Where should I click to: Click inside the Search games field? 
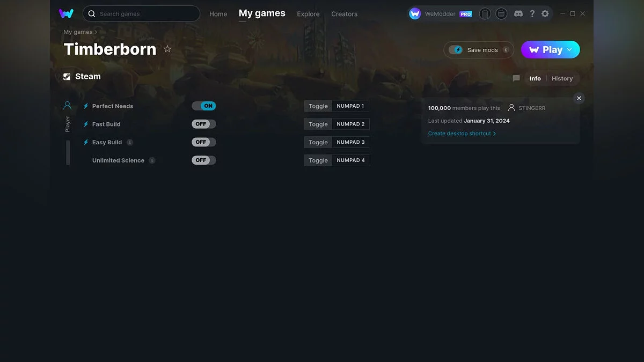pos(141,13)
